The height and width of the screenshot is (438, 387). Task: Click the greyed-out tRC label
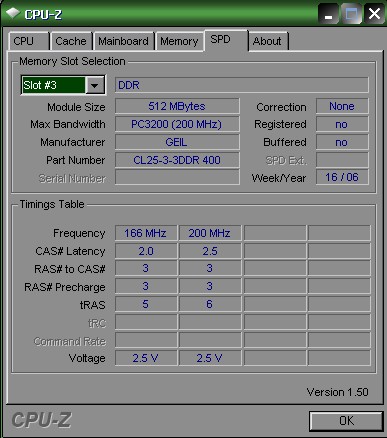coord(97,323)
